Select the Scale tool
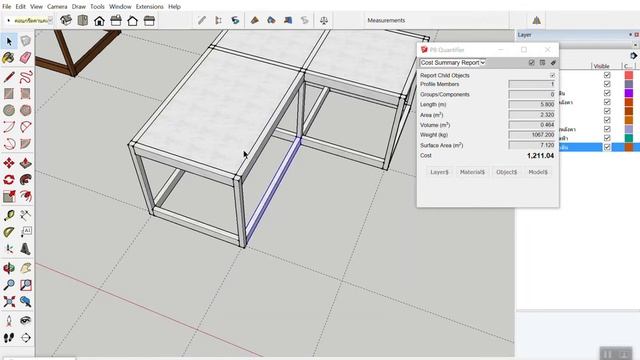Image resolution: width=640 pixels, height=360 pixels. [x=9, y=196]
